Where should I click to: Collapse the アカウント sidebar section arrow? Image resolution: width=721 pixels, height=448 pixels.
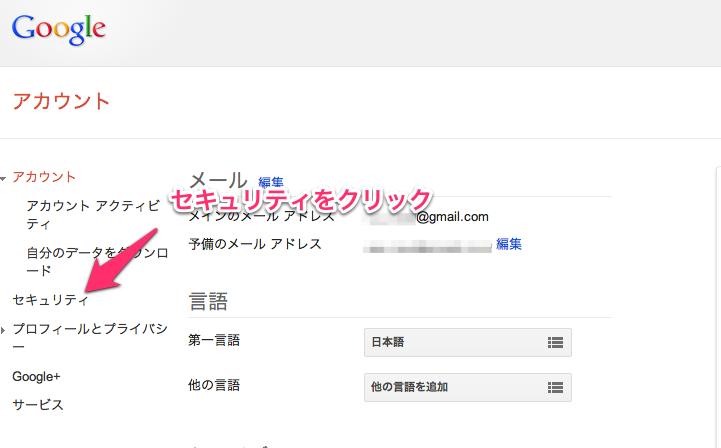point(3,178)
